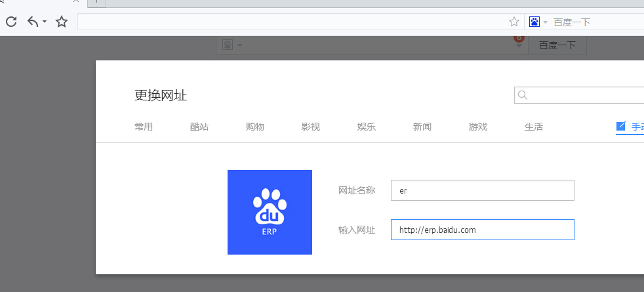Edit the 网址名称 field containing er

pyautogui.click(x=483, y=190)
